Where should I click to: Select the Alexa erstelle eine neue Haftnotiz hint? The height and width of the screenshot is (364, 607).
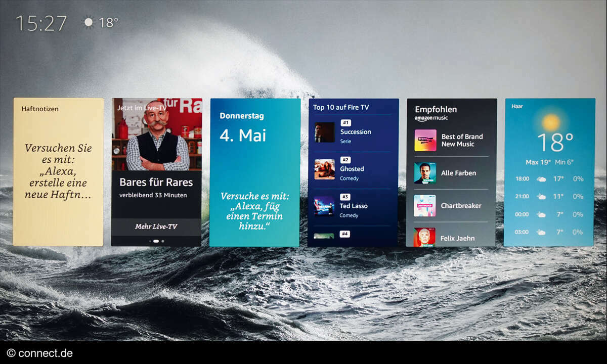pos(58,171)
